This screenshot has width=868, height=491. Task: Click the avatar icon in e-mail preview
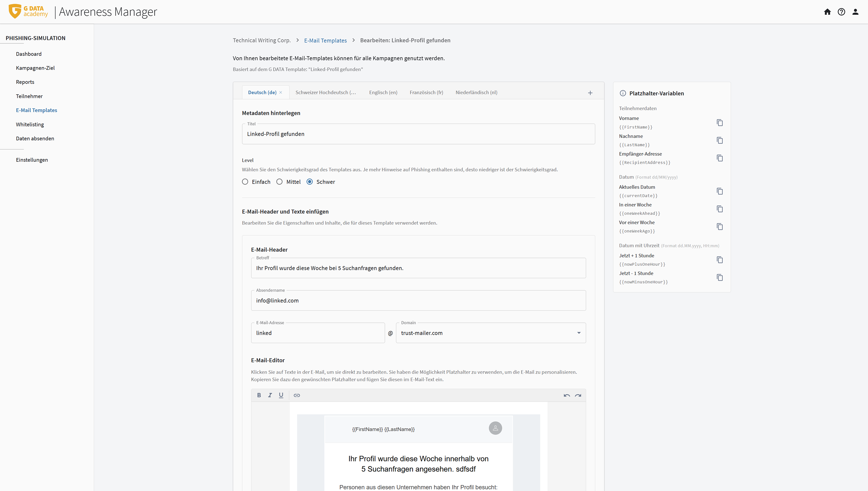point(495,428)
